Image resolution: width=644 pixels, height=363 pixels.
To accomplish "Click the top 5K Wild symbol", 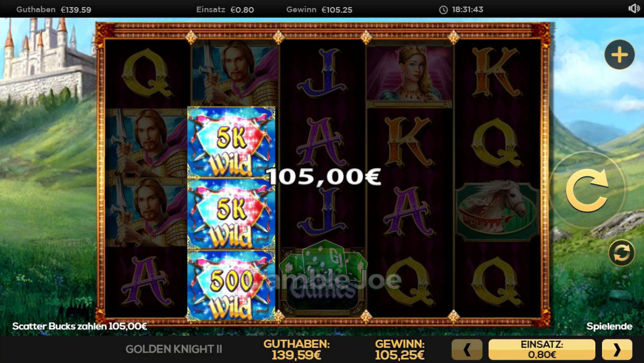I will 231,142.
